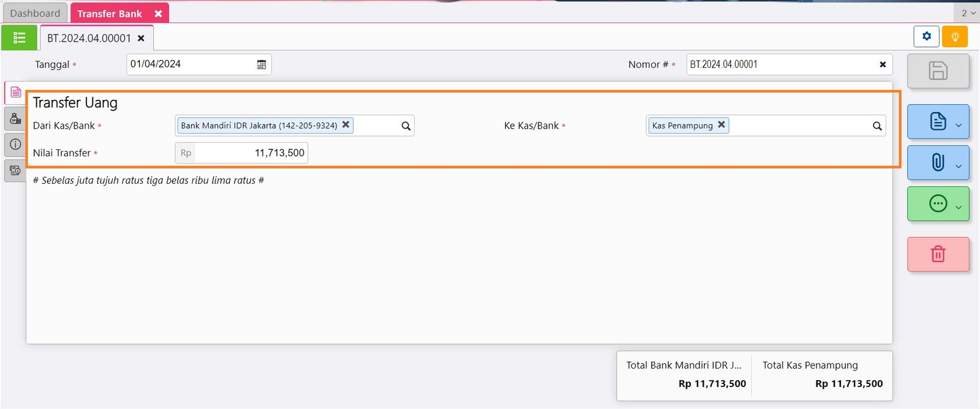Image resolution: width=980 pixels, height=409 pixels.
Task: Search Dari Kas/Bank with magnifier icon
Action: pyautogui.click(x=405, y=126)
